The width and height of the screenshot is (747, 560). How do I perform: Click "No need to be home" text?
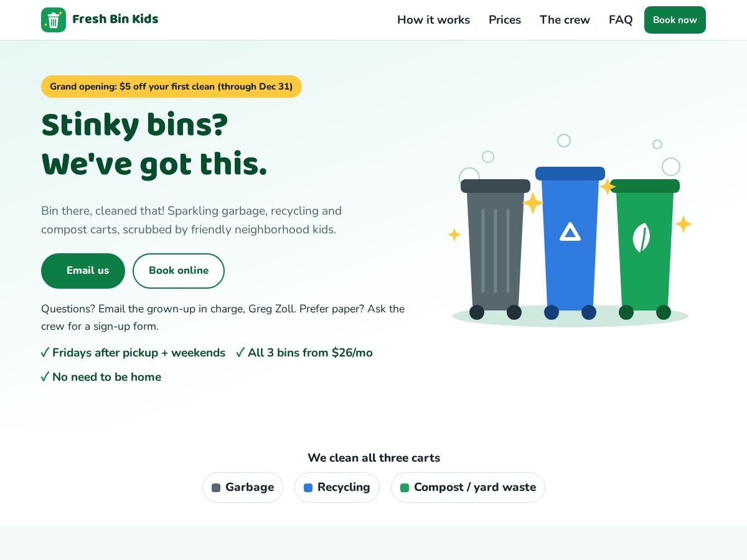[106, 377]
